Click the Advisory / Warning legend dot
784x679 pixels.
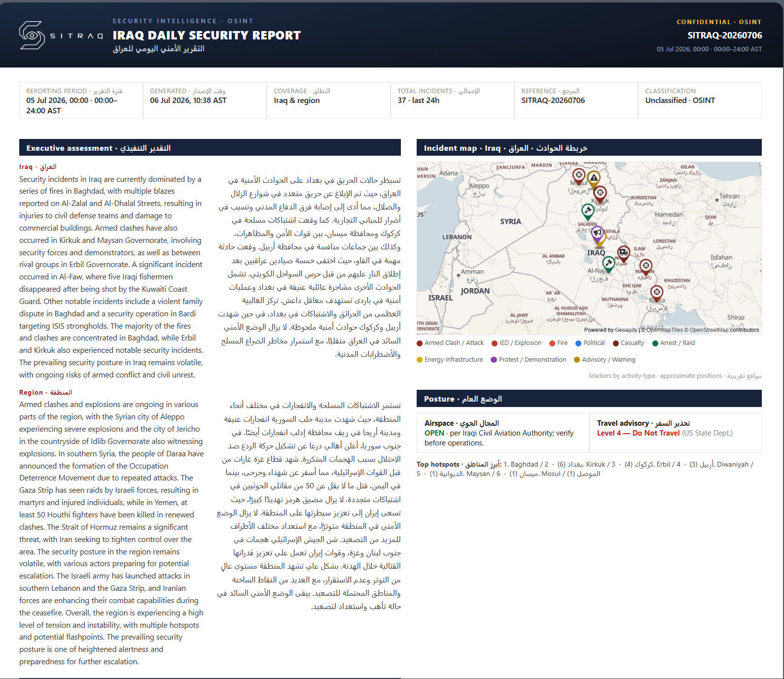click(x=577, y=360)
